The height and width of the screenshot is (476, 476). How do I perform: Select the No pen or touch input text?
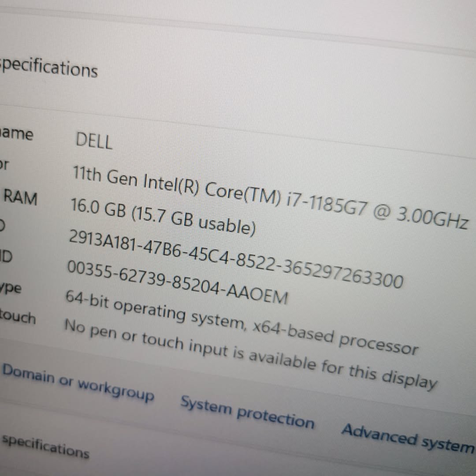coord(251,354)
